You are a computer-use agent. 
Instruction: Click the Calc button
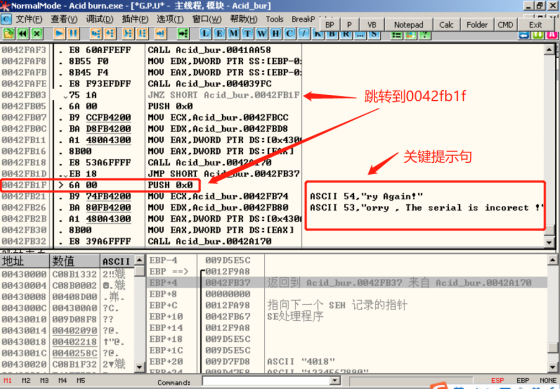tap(446, 25)
